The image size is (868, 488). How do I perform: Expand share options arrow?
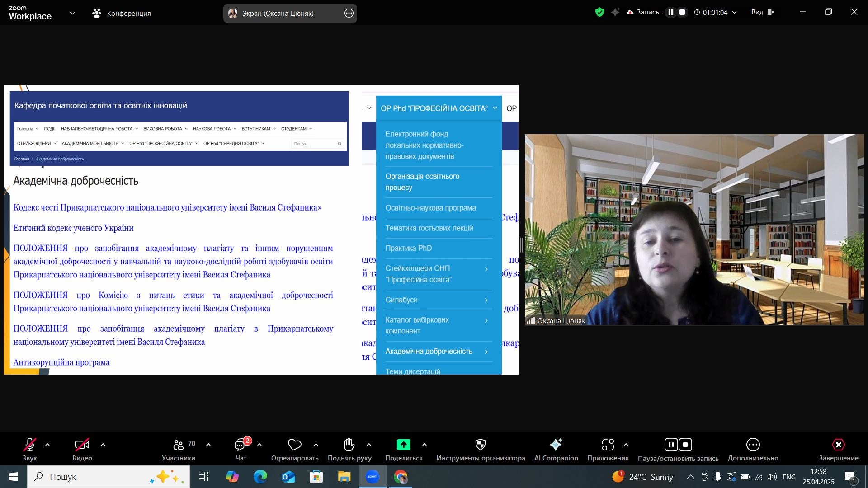(425, 445)
